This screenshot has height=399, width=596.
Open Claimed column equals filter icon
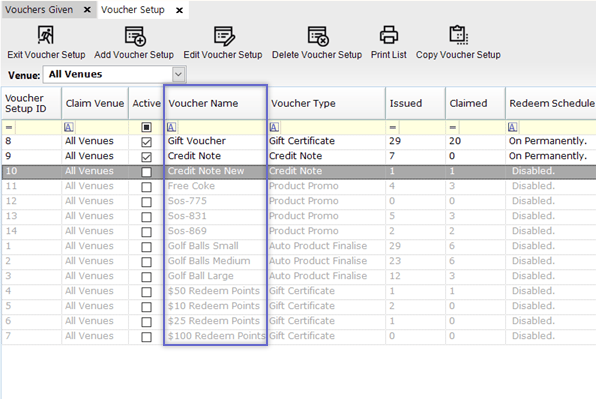[453, 127]
